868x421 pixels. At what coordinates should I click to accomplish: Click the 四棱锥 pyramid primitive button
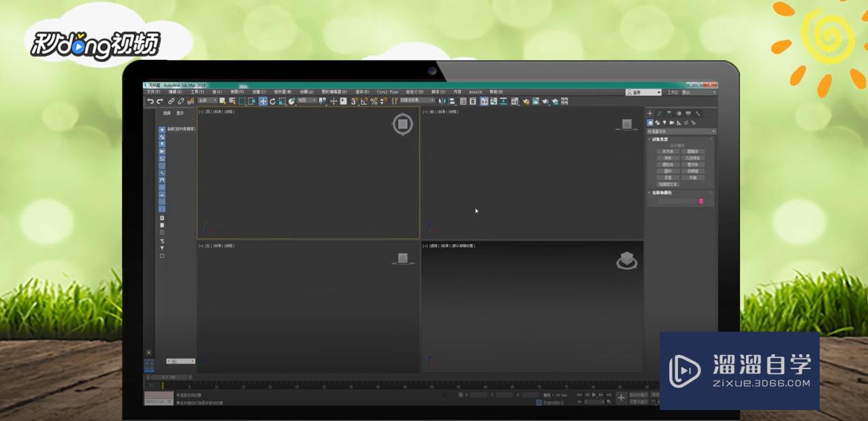[x=693, y=171]
